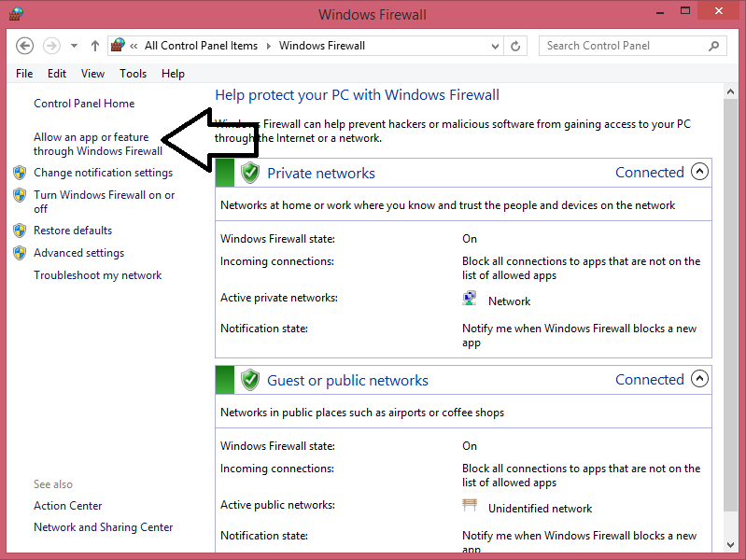Click shield icon beside Advanced settings
Image resolution: width=746 pixels, height=560 pixels.
(20, 253)
